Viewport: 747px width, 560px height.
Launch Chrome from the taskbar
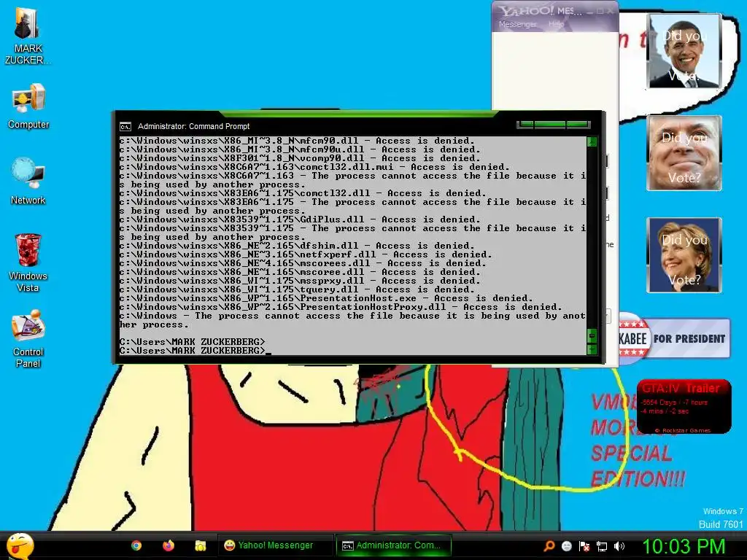coord(136,545)
